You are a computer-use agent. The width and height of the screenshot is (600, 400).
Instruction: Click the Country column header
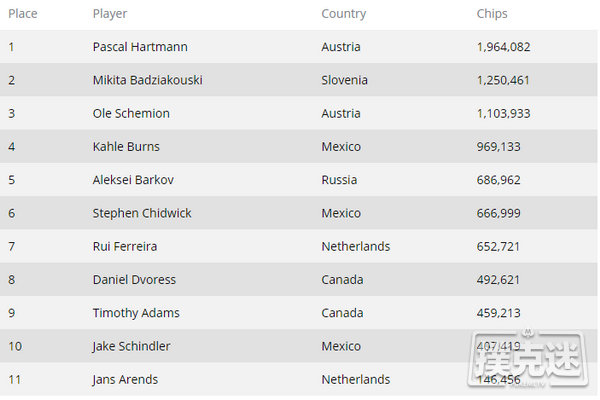tap(343, 14)
